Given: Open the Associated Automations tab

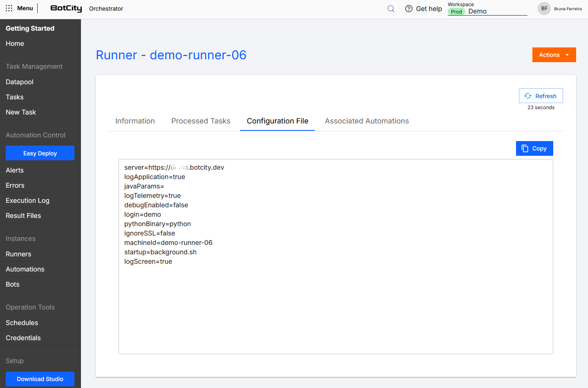Looking at the screenshot, I should tap(367, 121).
